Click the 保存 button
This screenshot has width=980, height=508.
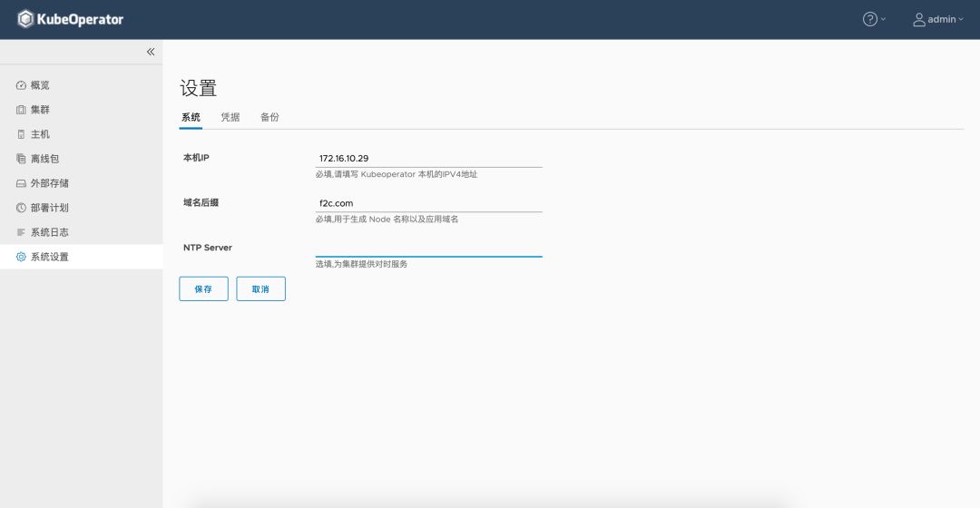(203, 288)
